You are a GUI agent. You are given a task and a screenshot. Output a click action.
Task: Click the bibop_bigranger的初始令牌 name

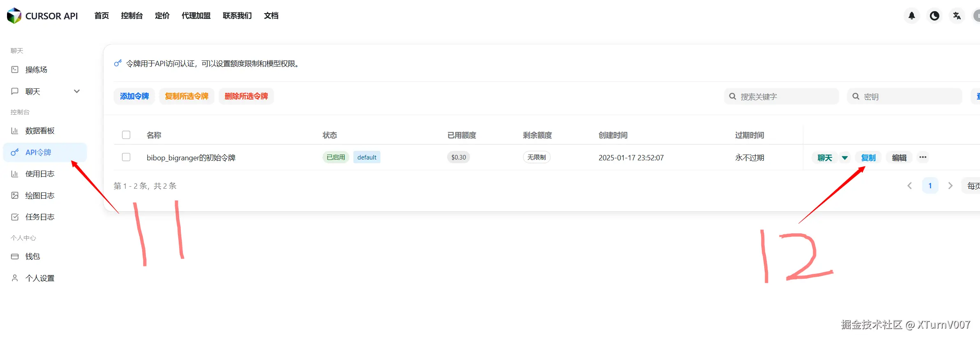point(191,158)
